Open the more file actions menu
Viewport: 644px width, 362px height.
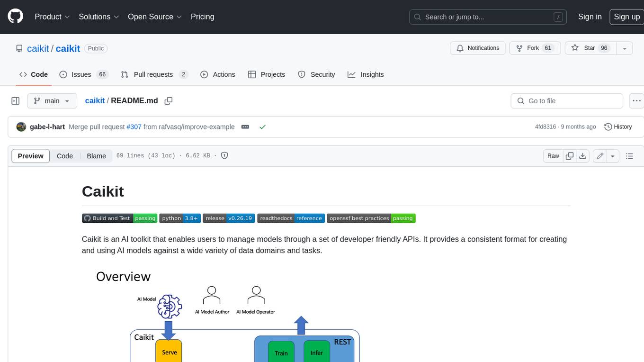pyautogui.click(x=636, y=101)
